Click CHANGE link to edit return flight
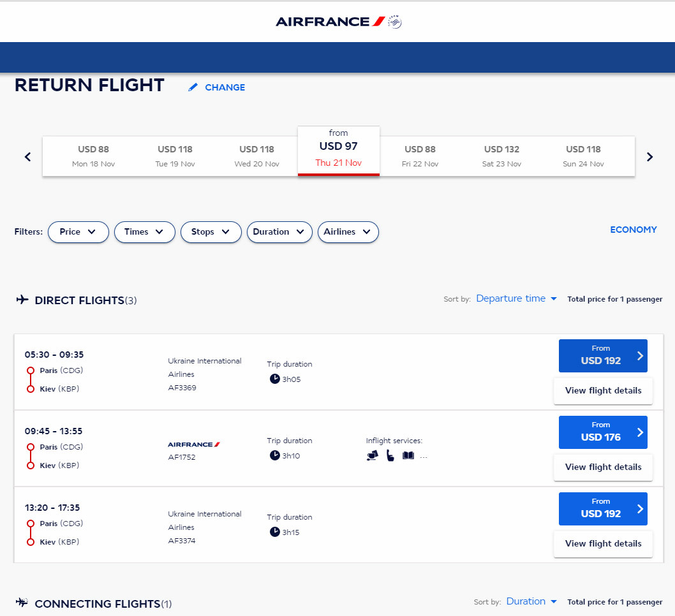 tap(225, 87)
